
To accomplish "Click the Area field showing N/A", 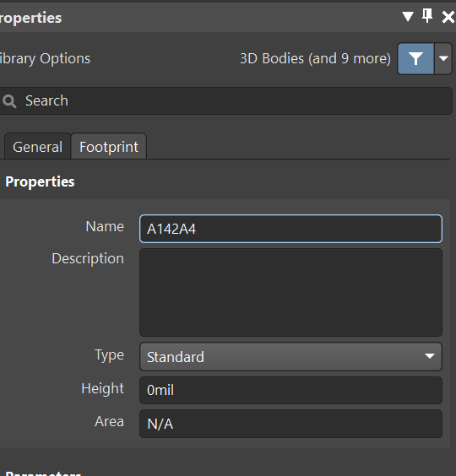I will 290,424.
